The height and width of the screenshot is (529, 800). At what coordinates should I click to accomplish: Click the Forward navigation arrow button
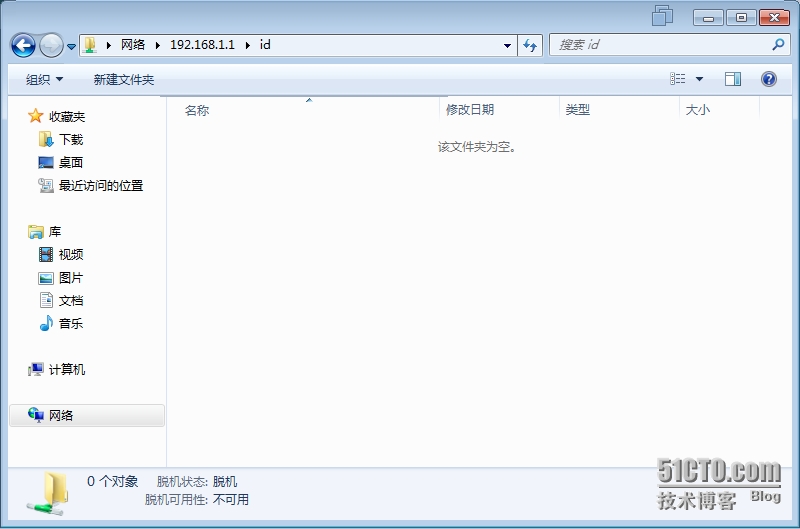click(x=51, y=45)
